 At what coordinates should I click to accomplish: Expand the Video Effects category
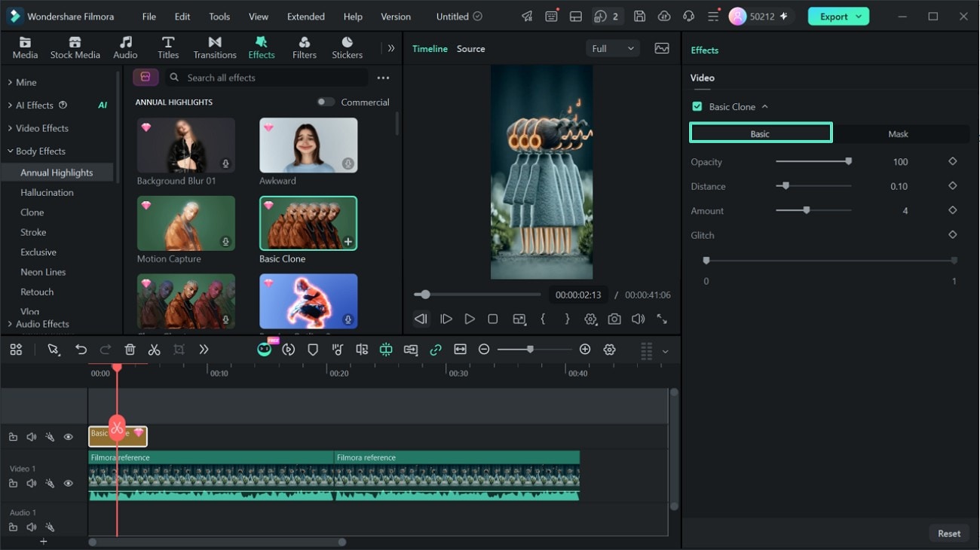pyautogui.click(x=10, y=128)
